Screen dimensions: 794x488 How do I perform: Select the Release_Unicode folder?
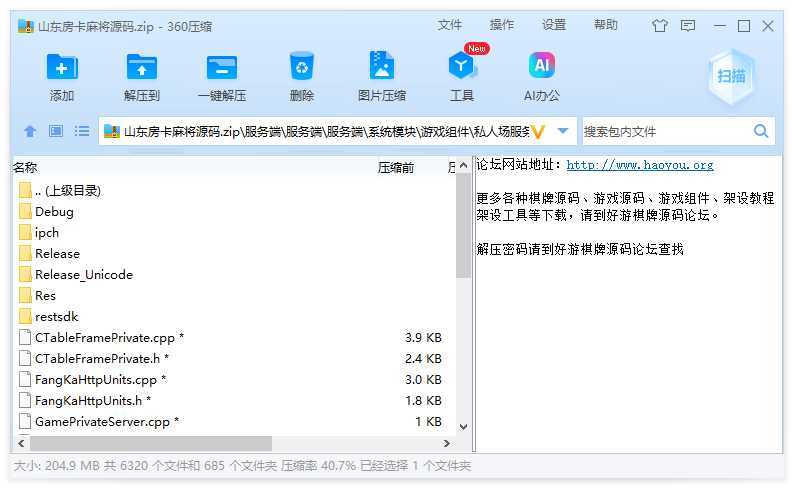tap(84, 274)
